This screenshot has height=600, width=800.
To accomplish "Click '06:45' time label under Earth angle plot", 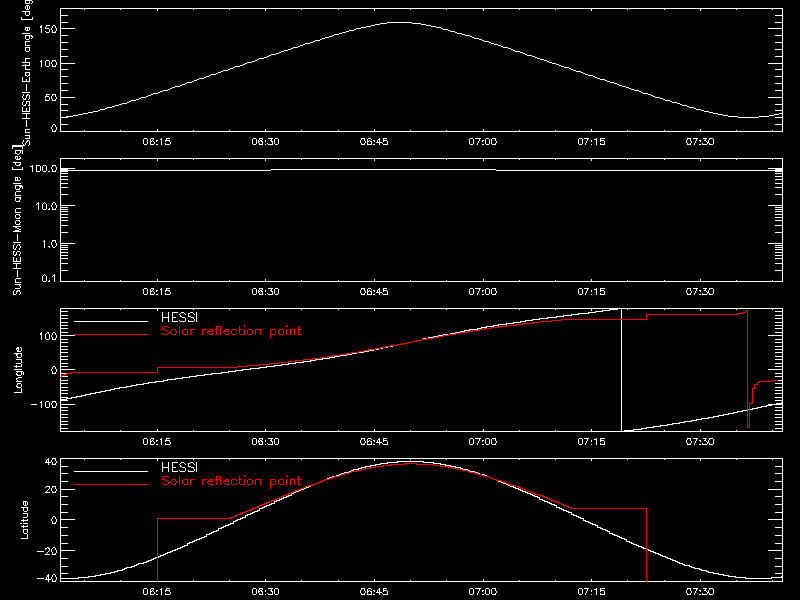I will 374,141.
